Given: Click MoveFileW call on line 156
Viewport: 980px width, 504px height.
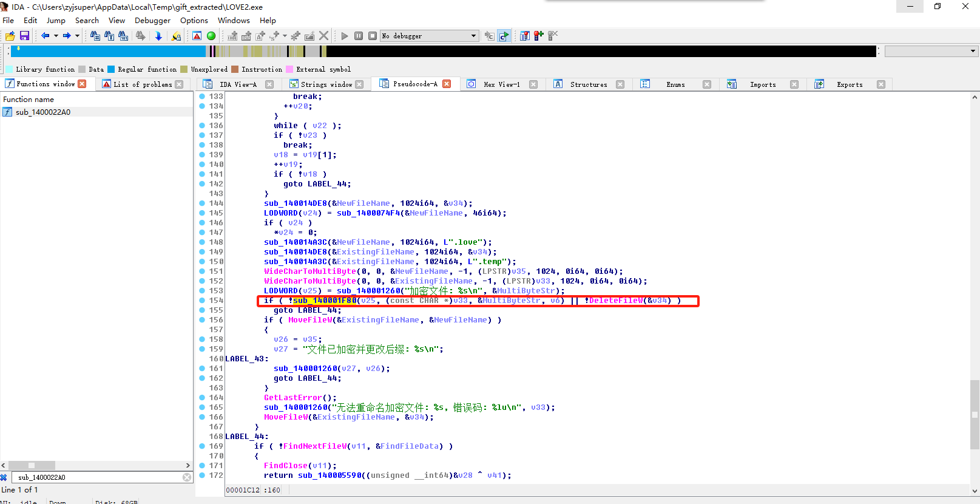Looking at the screenshot, I should [310, 320].
